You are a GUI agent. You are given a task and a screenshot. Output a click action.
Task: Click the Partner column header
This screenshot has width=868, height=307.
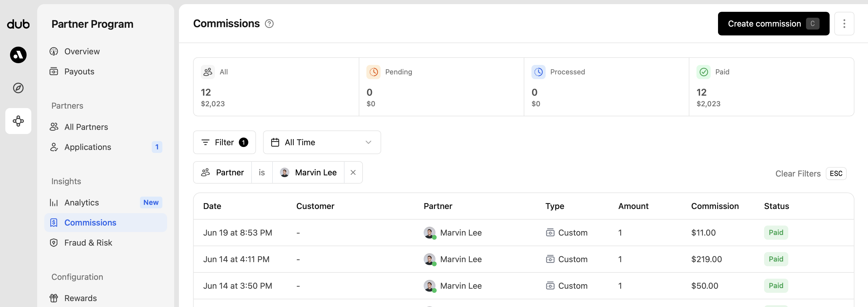point(438,206)
